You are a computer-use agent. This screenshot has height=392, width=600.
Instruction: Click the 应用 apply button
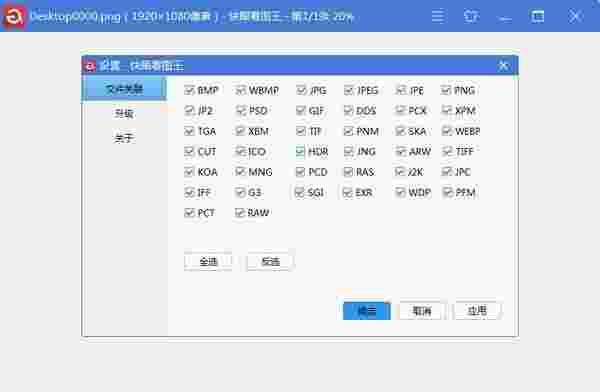click(x=477, y=311)
